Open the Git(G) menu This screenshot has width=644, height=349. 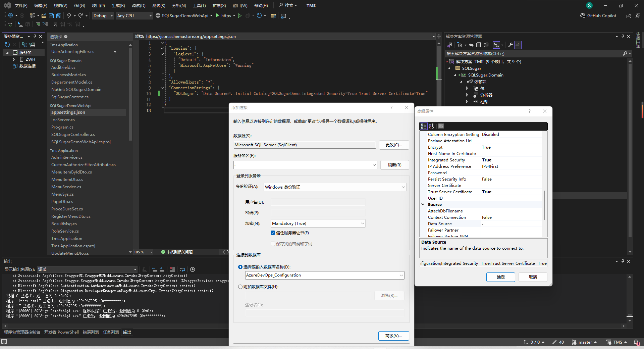79,5
